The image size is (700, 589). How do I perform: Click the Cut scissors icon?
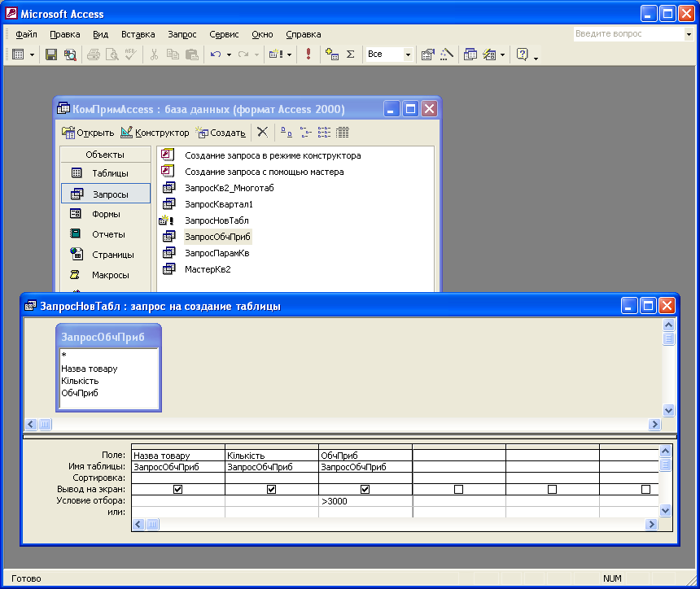pos(154,55)
